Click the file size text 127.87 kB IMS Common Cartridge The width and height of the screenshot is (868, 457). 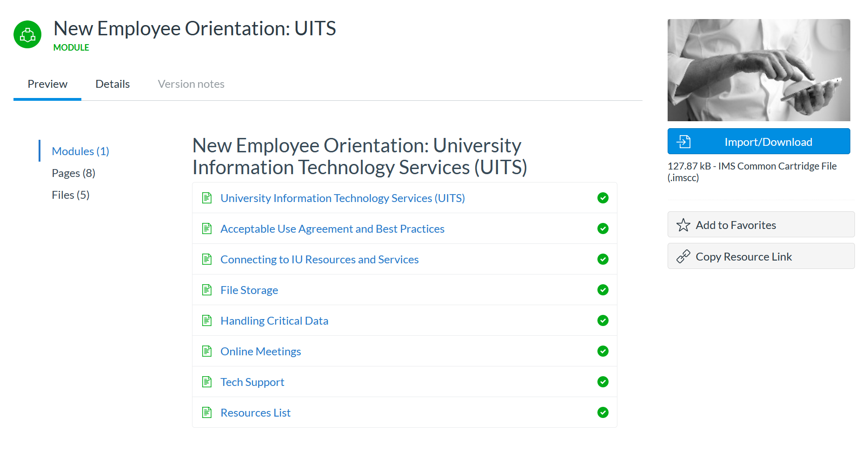(x=752, y=172)
